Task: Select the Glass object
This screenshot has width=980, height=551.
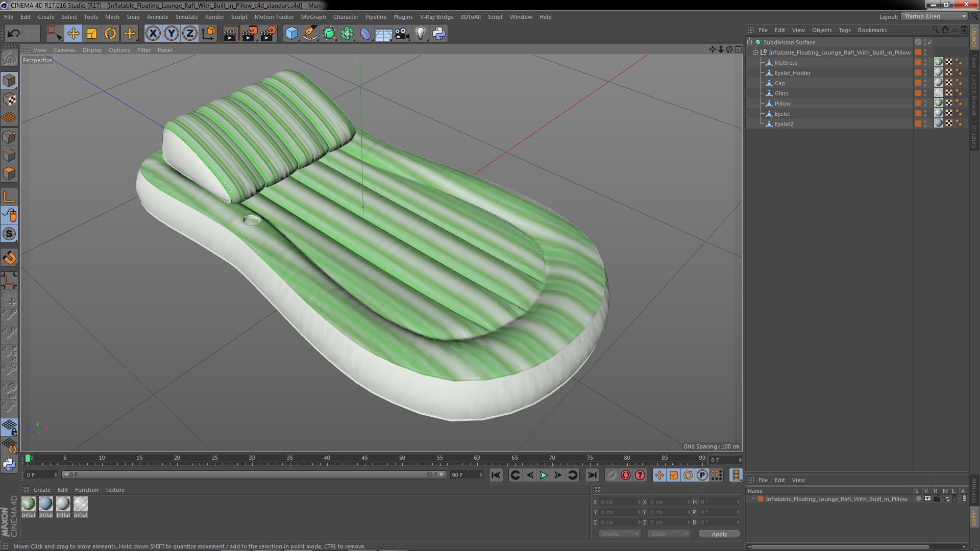Action: coord(781,93)
